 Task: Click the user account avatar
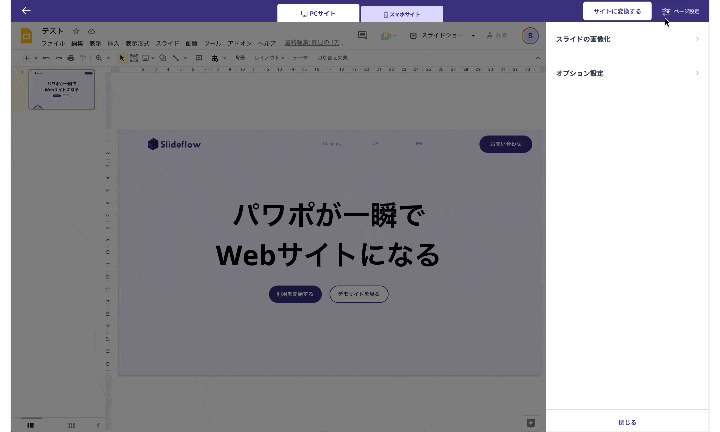point(530,36)
